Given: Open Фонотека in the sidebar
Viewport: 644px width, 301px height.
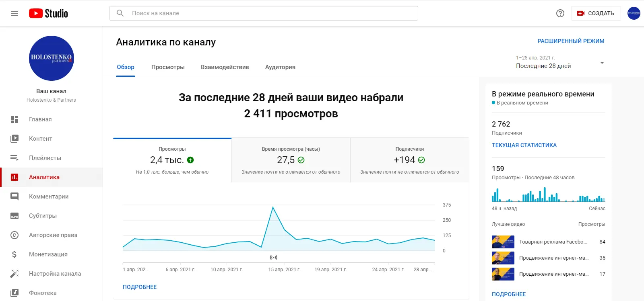Looking at the screenshot, I should pyautogui.click(x=52, y=293).
